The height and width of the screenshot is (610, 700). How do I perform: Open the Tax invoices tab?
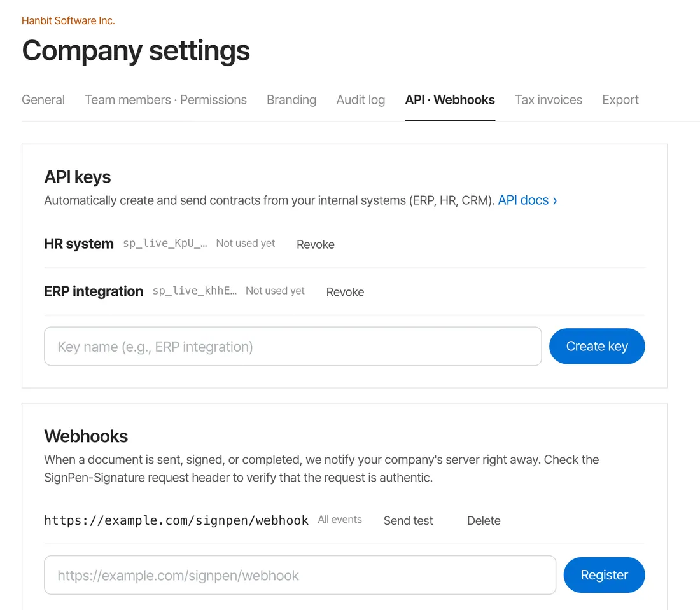pos(549,99)
